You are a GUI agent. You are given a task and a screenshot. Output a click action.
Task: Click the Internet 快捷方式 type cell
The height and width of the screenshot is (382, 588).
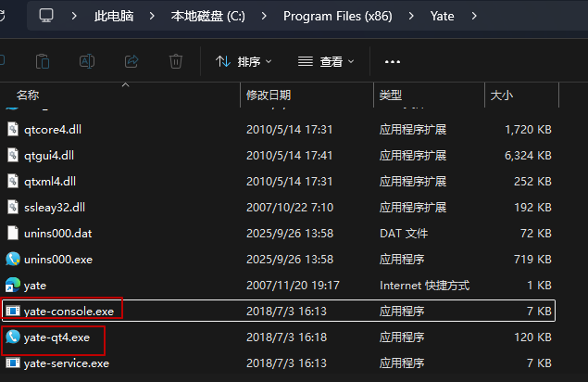(424, 286)
